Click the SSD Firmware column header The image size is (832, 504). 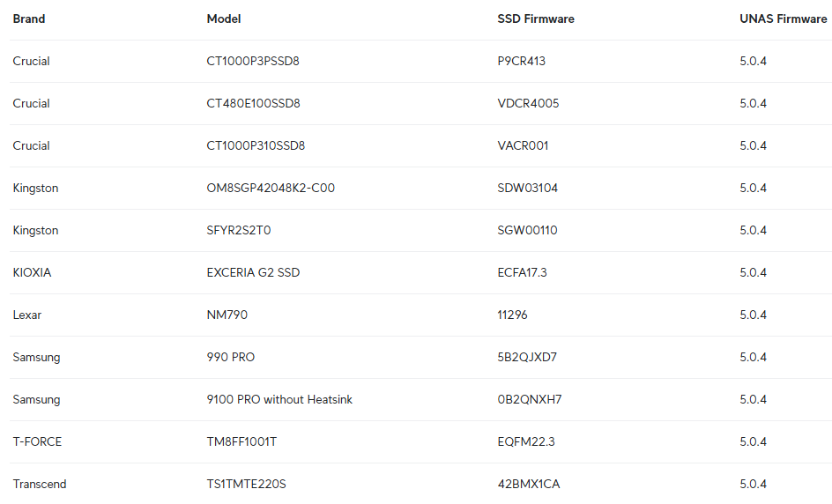536,19
